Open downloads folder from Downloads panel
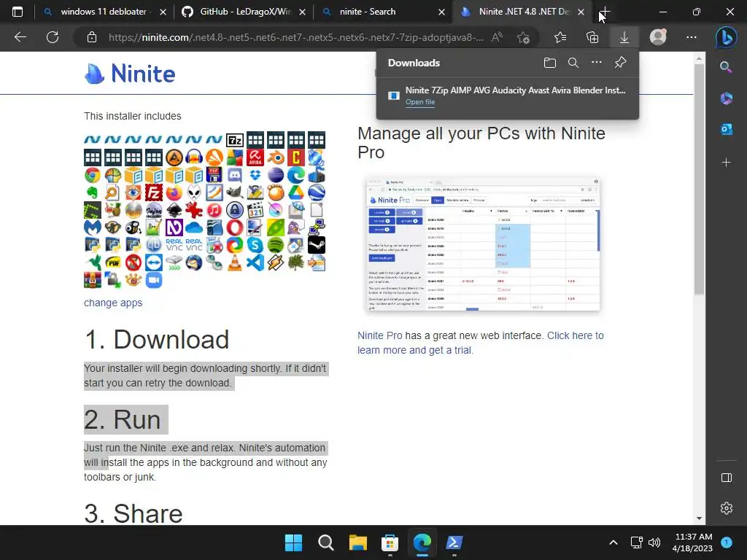 click(x=550, y=63)
